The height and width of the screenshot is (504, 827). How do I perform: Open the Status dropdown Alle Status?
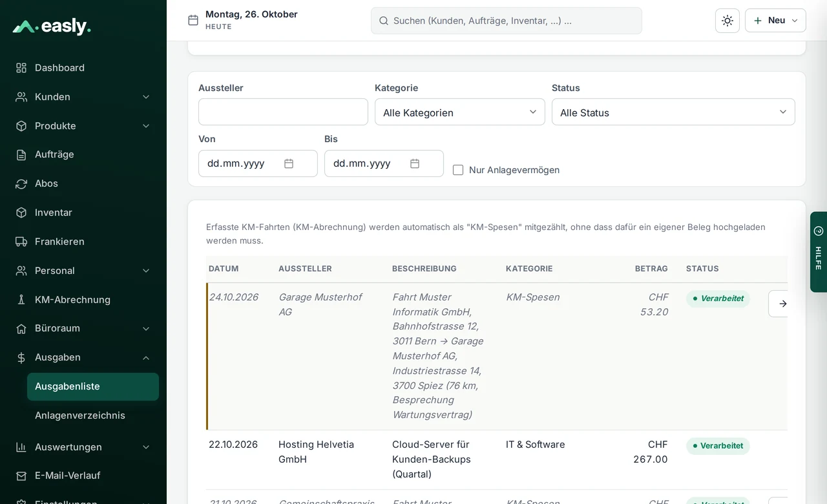tap(673, 112)
